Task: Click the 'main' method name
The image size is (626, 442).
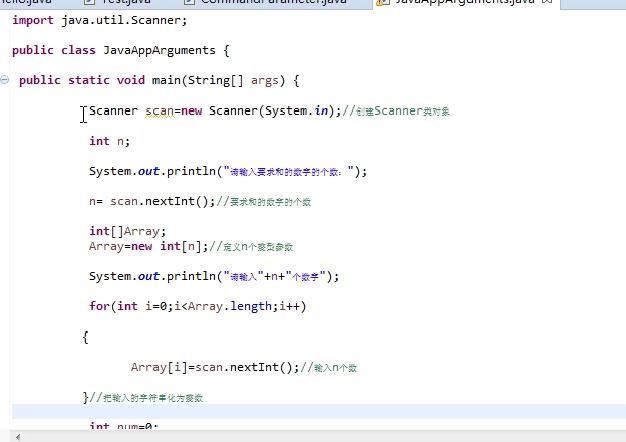Action: (x=166, y=80)
